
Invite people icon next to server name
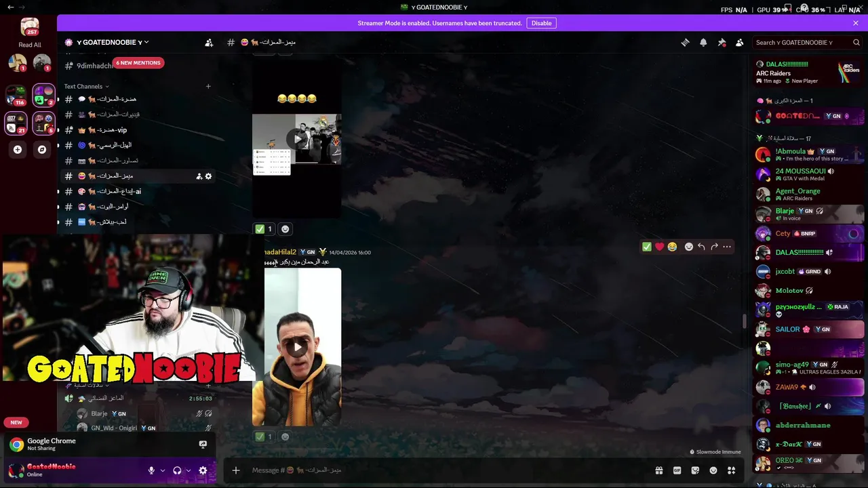[x=209, y=42]
